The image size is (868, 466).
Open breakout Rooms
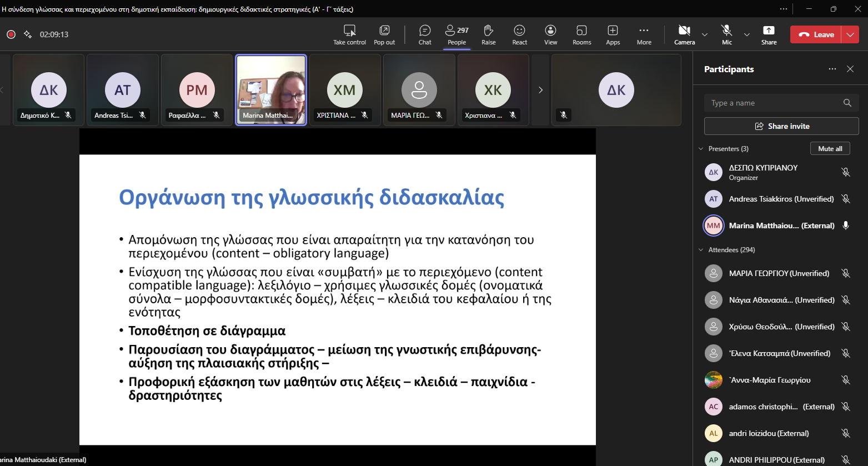tap(581, 34)
